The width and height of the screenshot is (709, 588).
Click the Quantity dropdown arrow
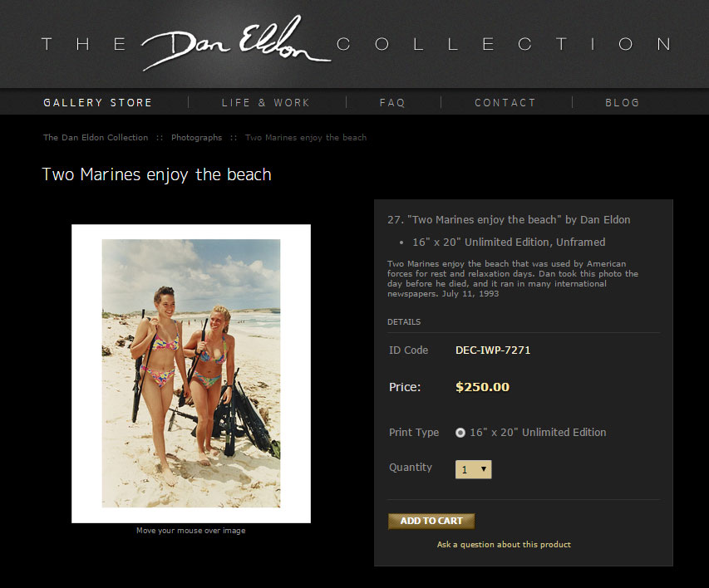[484, 469]
